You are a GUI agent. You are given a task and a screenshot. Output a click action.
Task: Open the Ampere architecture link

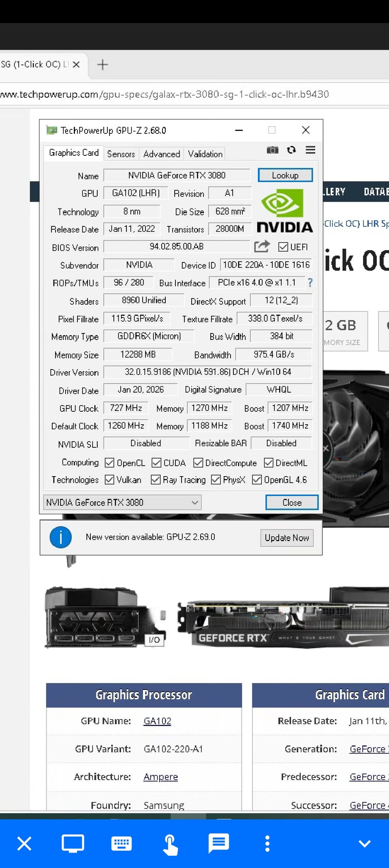pyautogui.click(x=160, y=777)
